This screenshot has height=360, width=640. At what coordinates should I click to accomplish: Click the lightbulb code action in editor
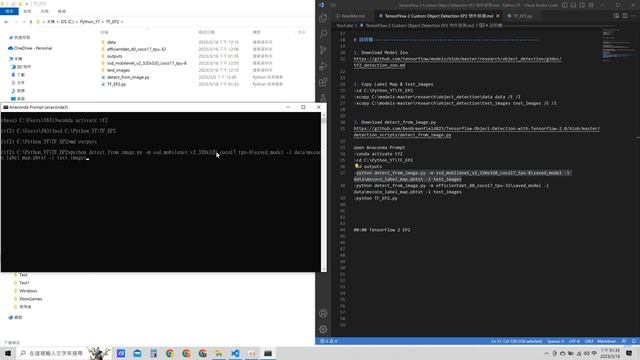(356, 166)
